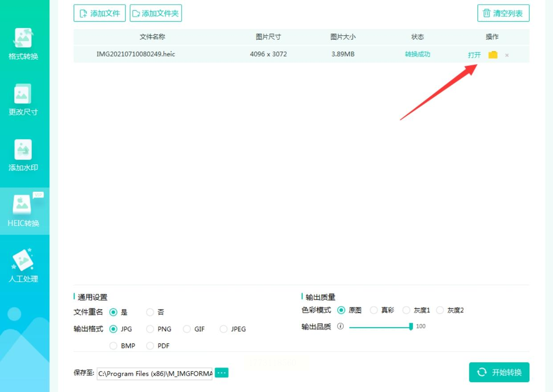
Task: Select 真彩 color mode
Action: (x=374, y=310)
